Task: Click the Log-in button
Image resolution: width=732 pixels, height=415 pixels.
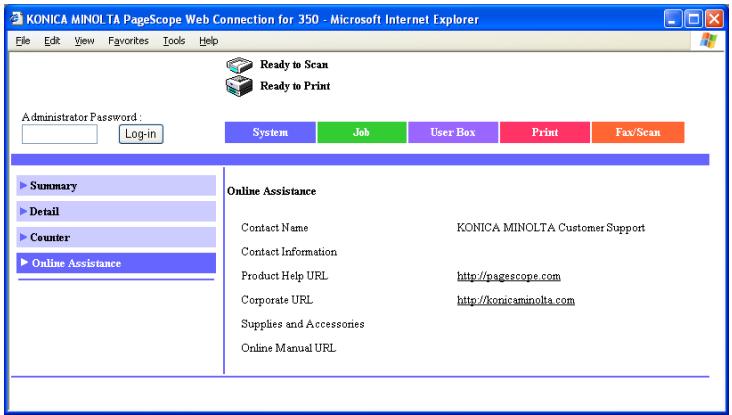Action: click(x=141, y=134)
